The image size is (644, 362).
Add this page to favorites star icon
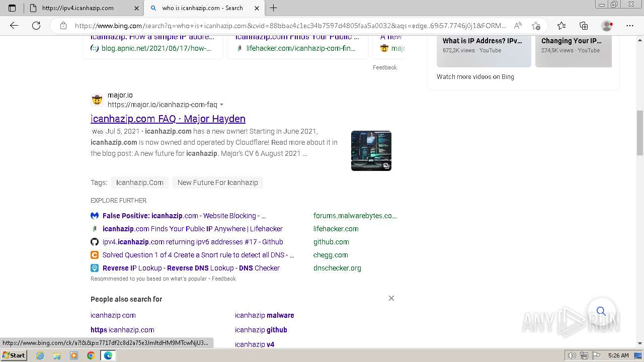click(536, 26)
